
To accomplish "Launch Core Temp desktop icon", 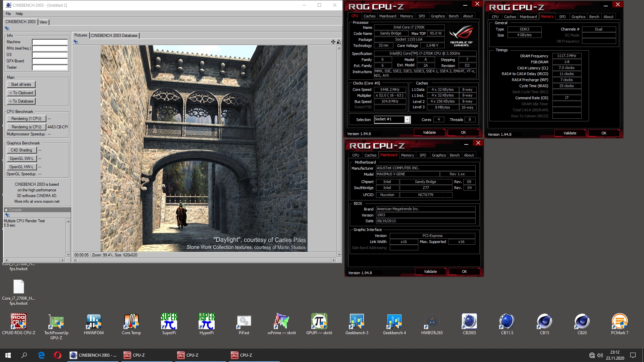I will pyautogui.click(x=131, y=324).
